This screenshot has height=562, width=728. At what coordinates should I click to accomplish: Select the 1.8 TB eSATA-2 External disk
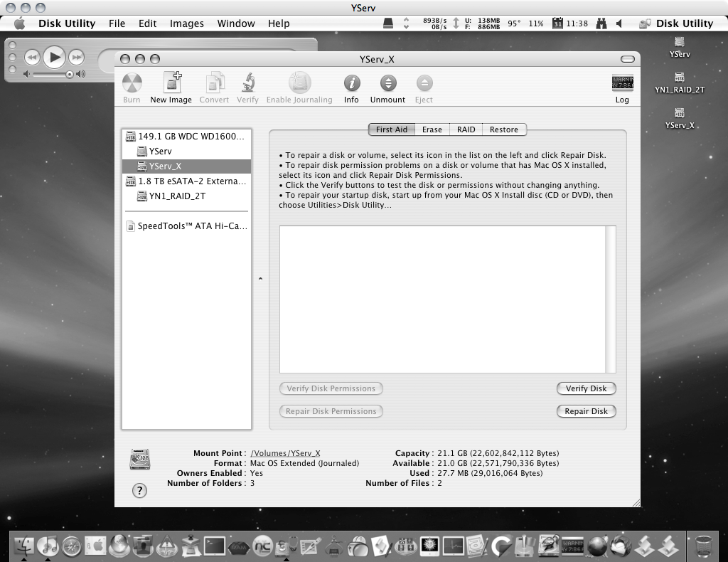coord(187,181)
